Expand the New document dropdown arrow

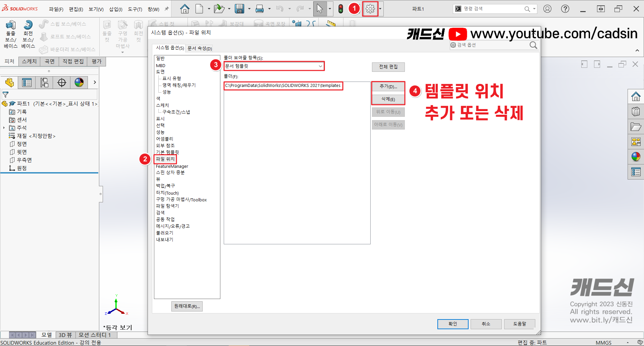click(209, 9)
